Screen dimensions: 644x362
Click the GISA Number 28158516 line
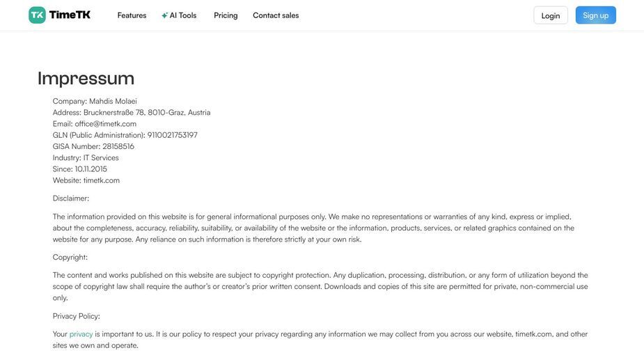coord(93,146)
